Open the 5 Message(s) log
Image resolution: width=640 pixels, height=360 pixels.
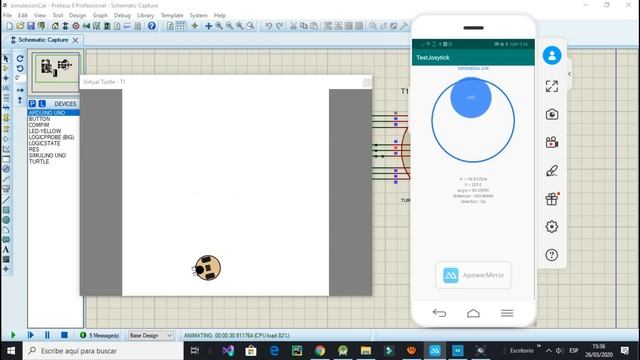click(x=100, y=336)
